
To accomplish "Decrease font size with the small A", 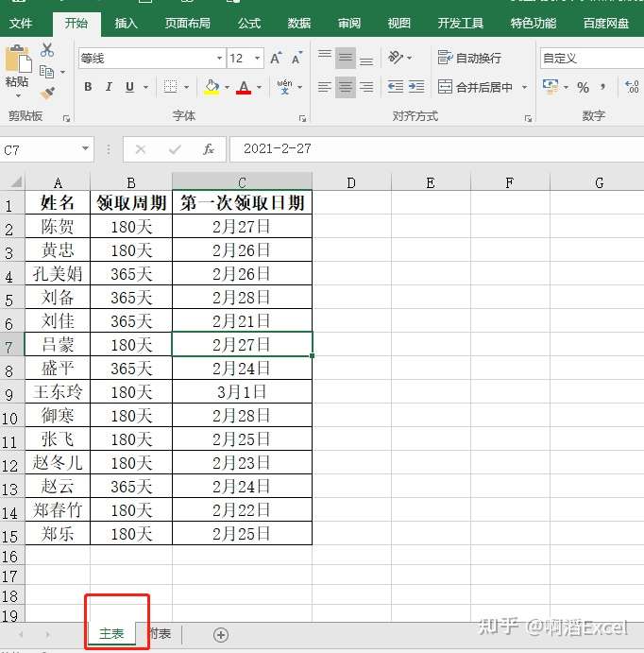I will [x=297, y=59].
